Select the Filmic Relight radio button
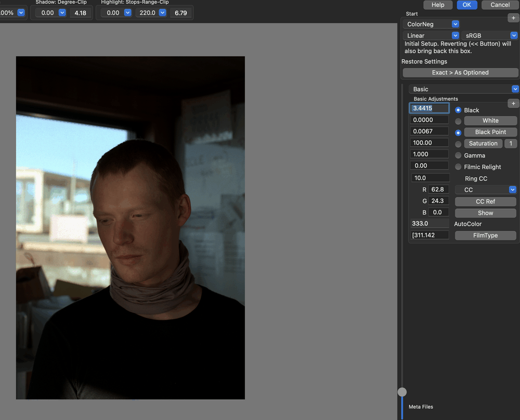This screenshot has width=520, height=420. click(458, 167)
